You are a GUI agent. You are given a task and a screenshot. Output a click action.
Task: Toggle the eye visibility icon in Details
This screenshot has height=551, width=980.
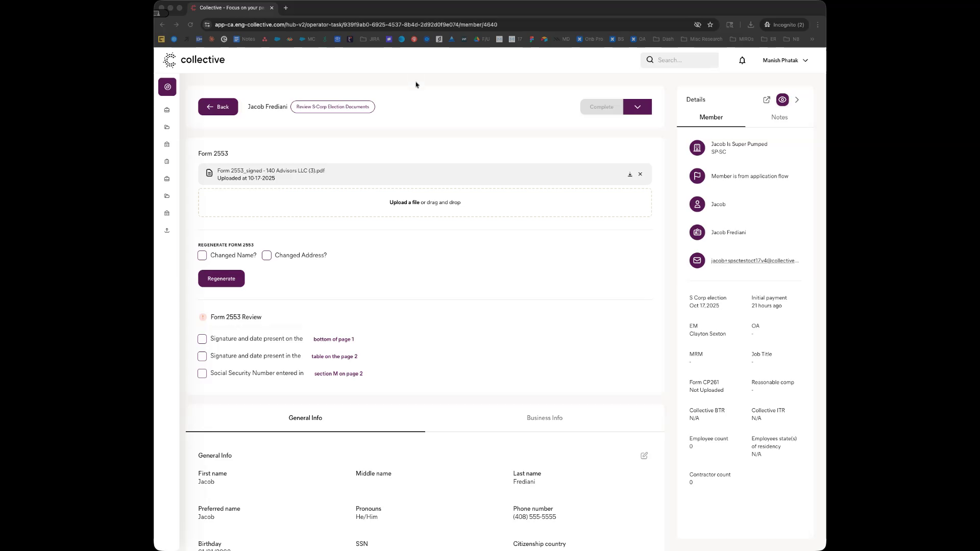click(782, 100)
